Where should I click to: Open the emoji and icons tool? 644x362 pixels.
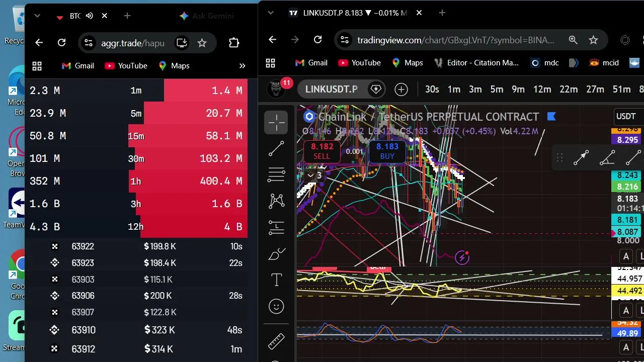point(276,306)
